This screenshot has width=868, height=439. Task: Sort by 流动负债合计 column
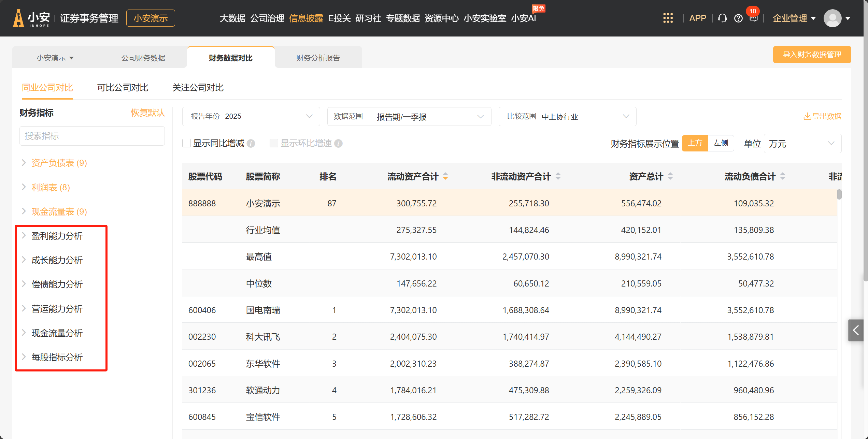point(783,176)
